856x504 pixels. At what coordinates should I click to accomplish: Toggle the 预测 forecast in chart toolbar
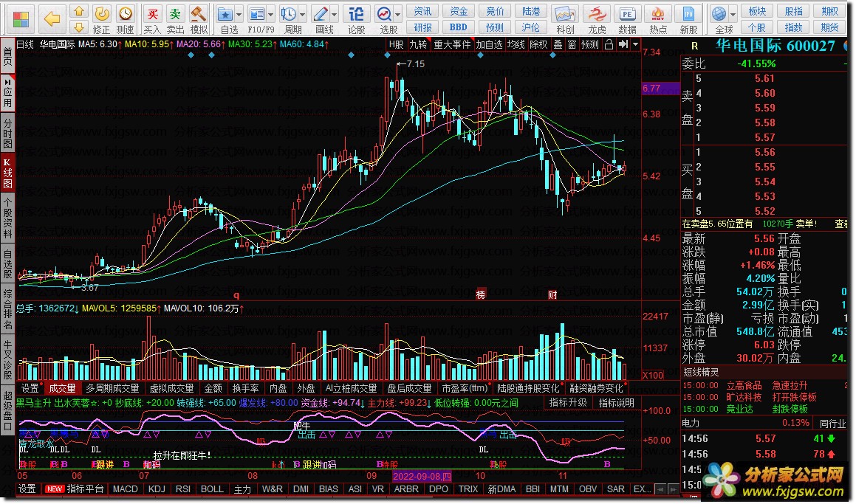pos(589,45)
